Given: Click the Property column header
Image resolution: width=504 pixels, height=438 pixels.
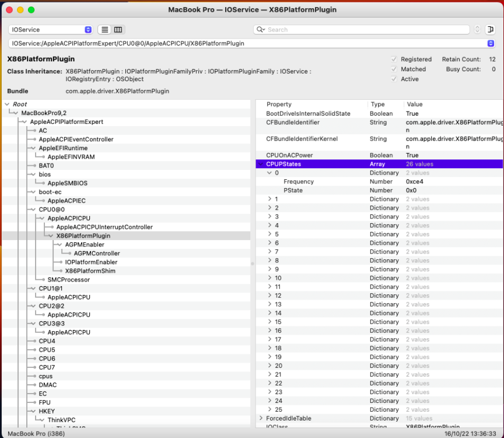Looking at the screenshot, I should (x=279, y=105).
